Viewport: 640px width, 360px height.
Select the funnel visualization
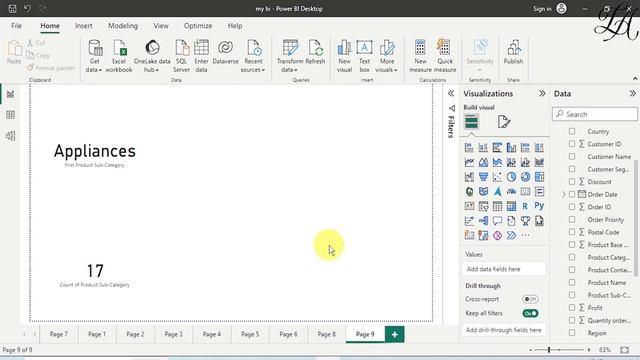[x=483, y=177]
